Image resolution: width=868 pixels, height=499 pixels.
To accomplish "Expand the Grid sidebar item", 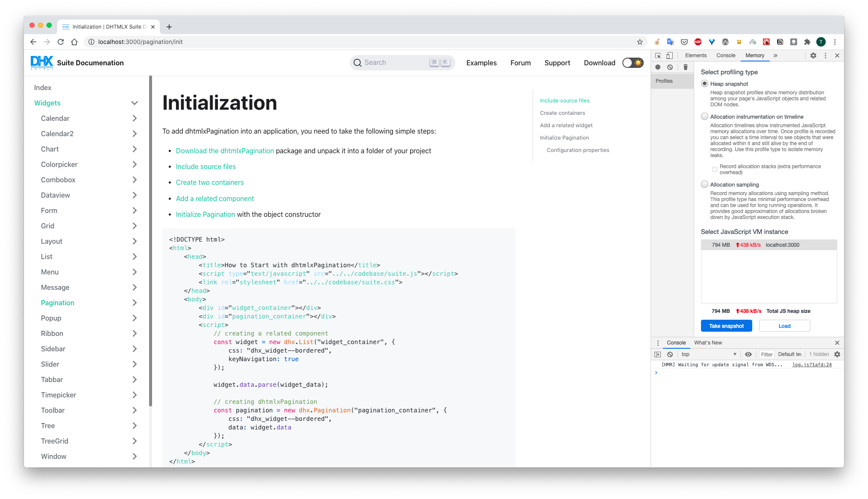I will pos(135,226).
